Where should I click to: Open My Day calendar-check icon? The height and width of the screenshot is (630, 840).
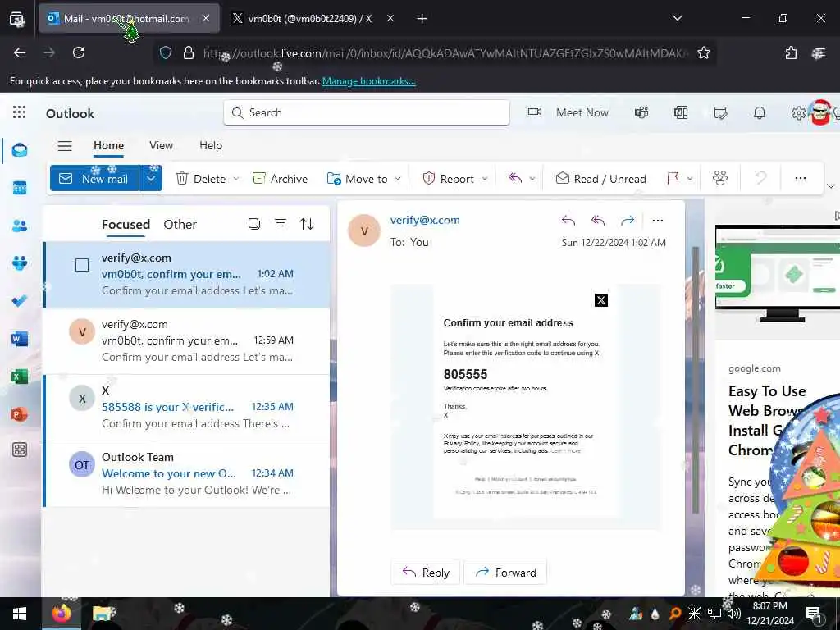coord(720,112)
